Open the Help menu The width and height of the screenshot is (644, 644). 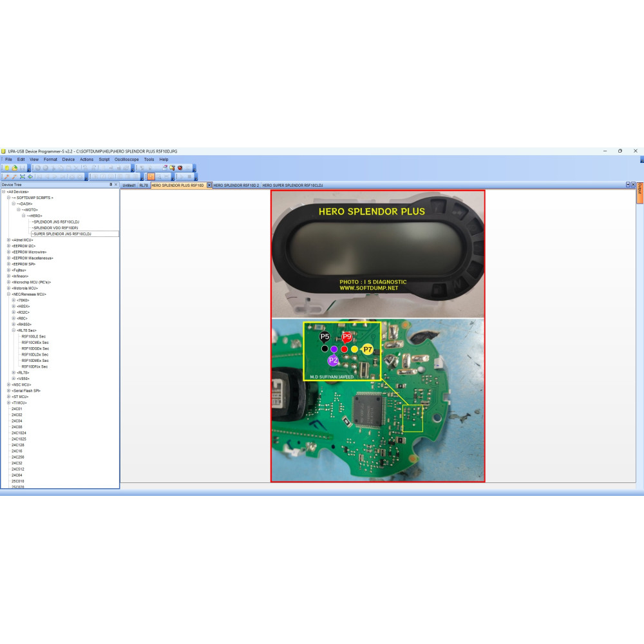tap(164, 159)
